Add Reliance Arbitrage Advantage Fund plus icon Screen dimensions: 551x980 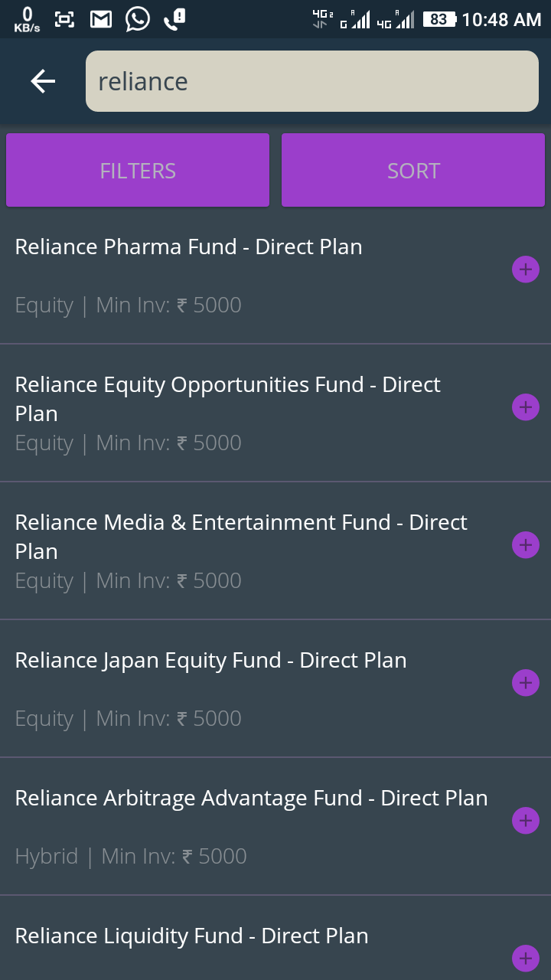526,821
